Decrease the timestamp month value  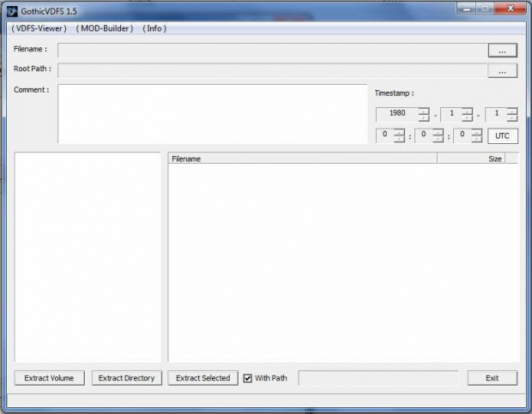pos(467,118)
